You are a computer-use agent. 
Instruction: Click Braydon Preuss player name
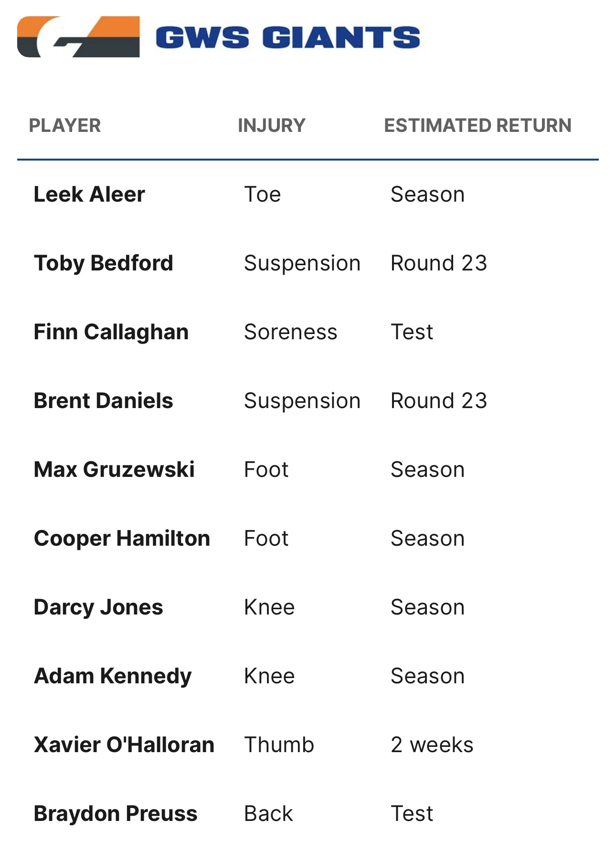pos(116,814)
